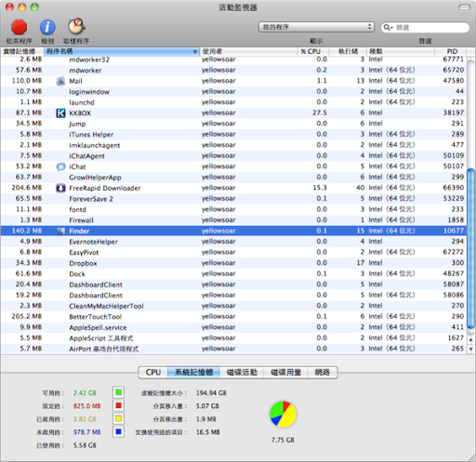Select the iChat bubble icon
The height and width of the screenshot is (462, 476).
pyautogui.click(x=60, y=166)
